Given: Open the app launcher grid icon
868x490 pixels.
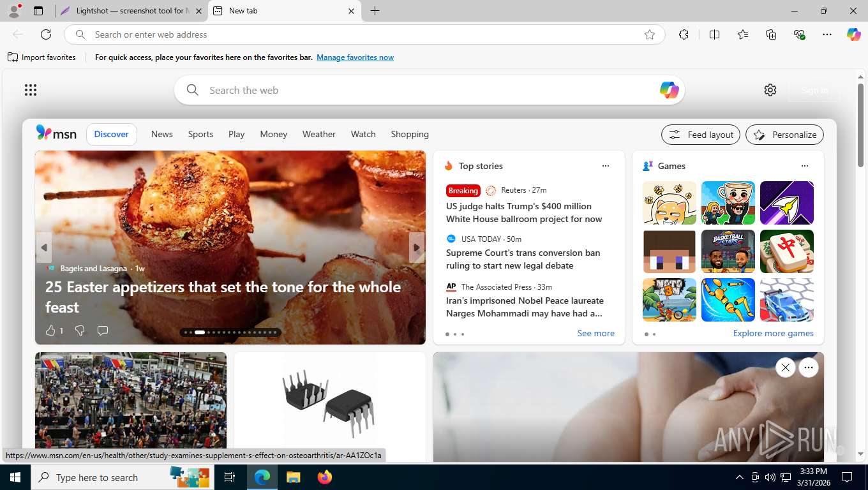Looking at the screenshot, I should [x=31, y=90].
